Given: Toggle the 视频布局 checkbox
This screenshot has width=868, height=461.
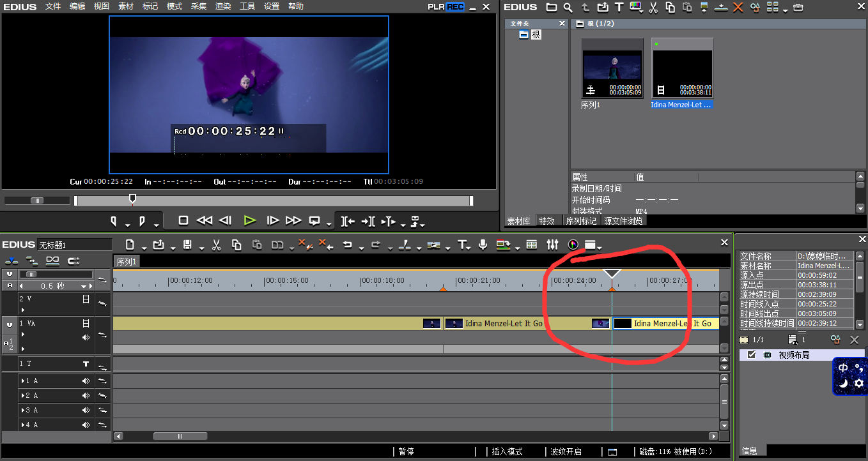Looking at the screenshot, I should (752, 355).
